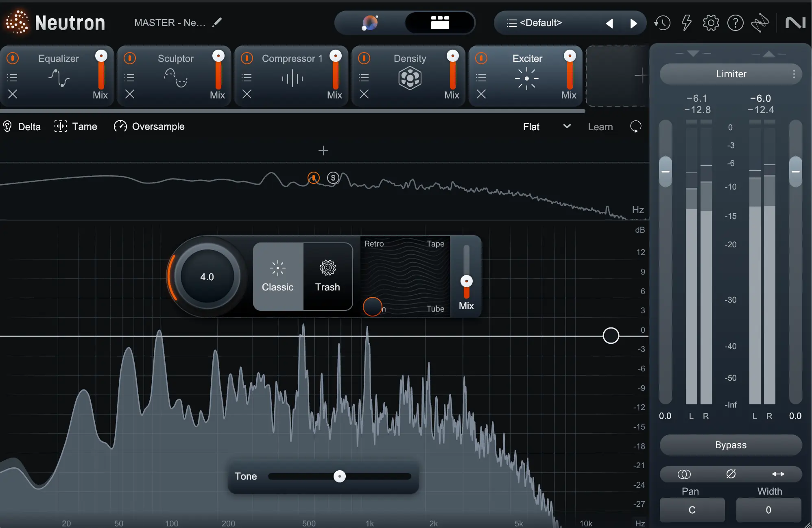This screenshot has height=528, width=812.
Task: Select Classic exciter mode
Action: (x=278, y=277)
